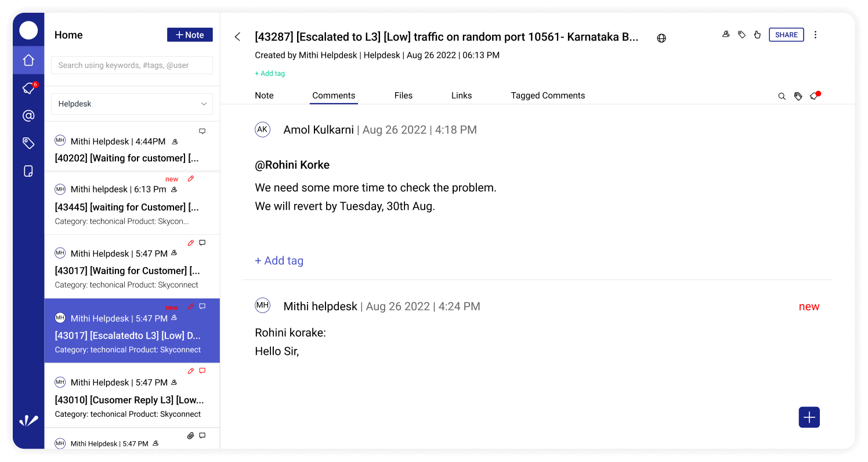Click the thumbs-up icon near SHARE
Viewport: 868px width, 462px height.
coord(757,34)
